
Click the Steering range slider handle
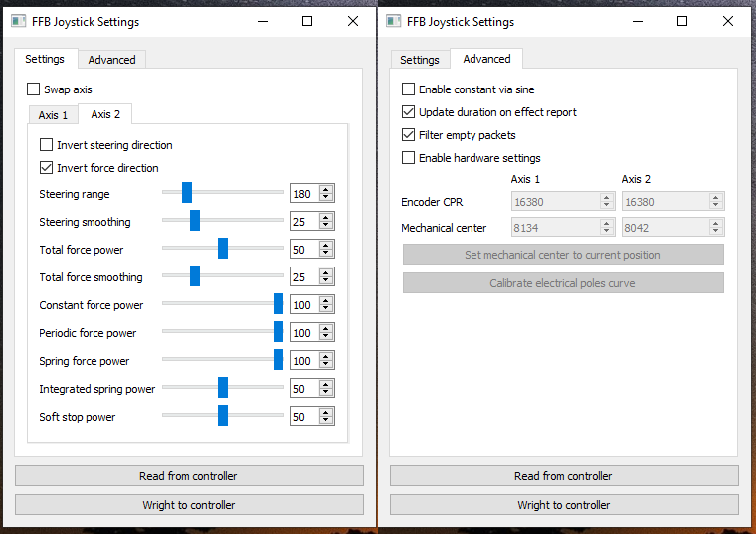(187, 192)
